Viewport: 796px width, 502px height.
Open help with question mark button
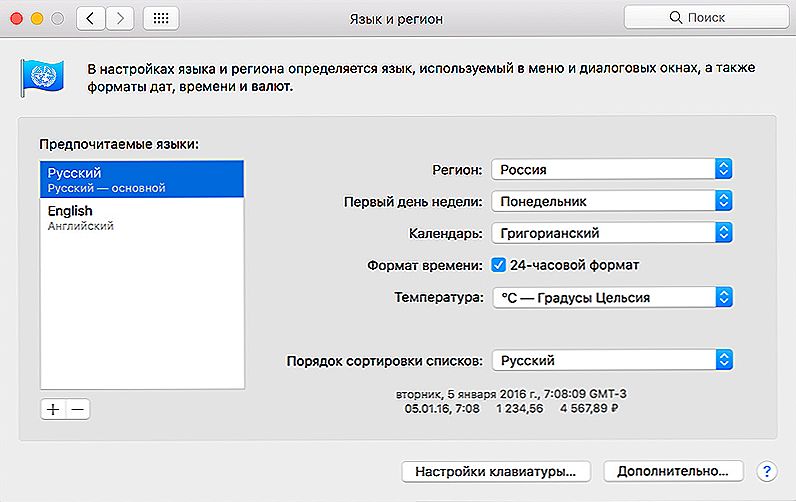coord(767,472)
